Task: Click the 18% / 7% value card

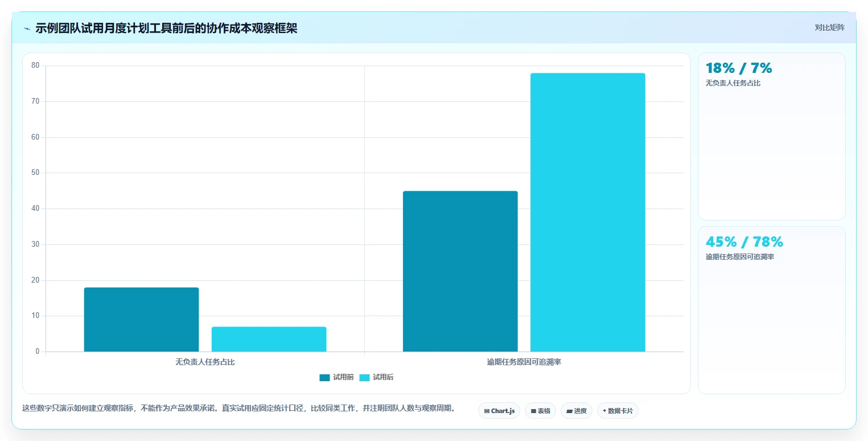Action: coord(772,136)
